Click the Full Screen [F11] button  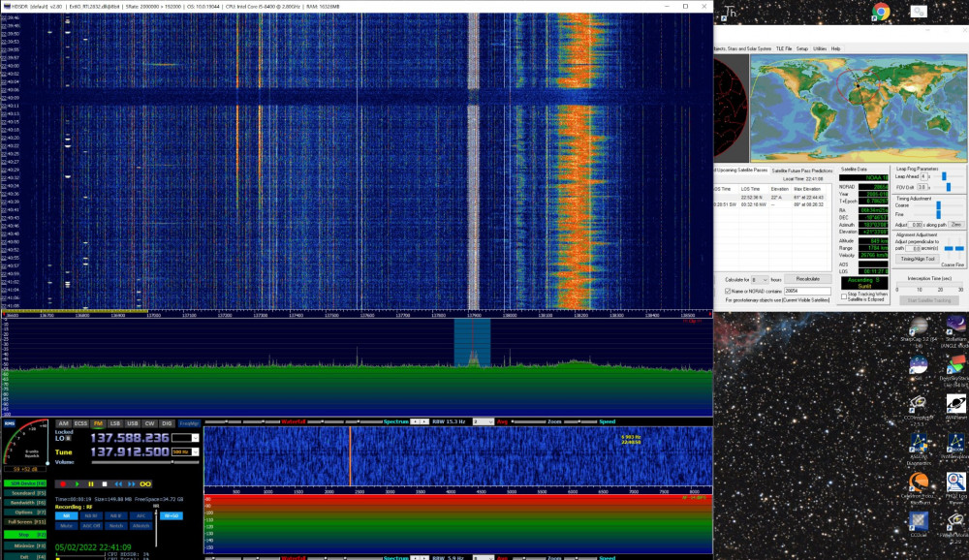[25, 521]
